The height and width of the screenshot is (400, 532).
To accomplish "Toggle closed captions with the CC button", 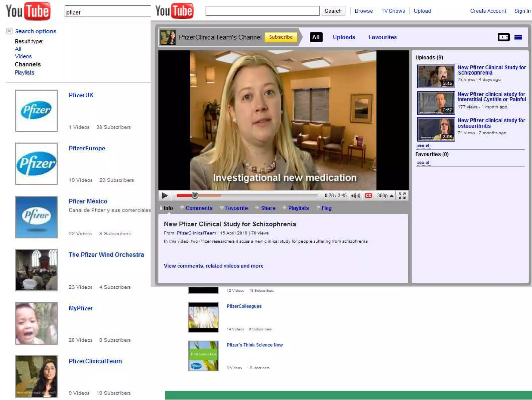I will (x=368, y=196).
